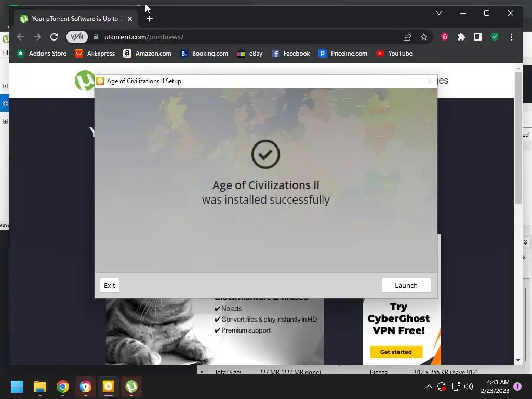Screen dimensions: 532x399
Task: Open the share page icon
Action: (407, 37)
